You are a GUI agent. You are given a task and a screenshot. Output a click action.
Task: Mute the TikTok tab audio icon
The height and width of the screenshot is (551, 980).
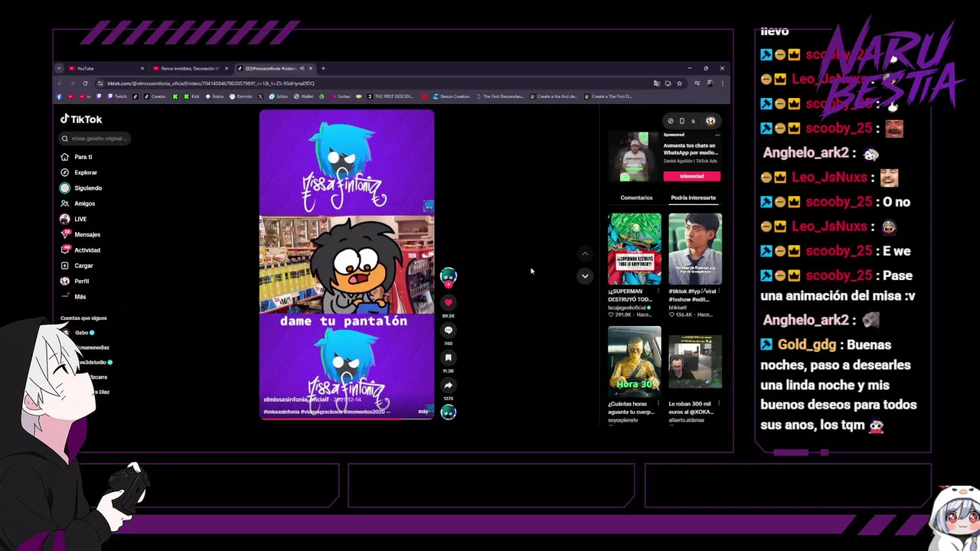(302, 68)
